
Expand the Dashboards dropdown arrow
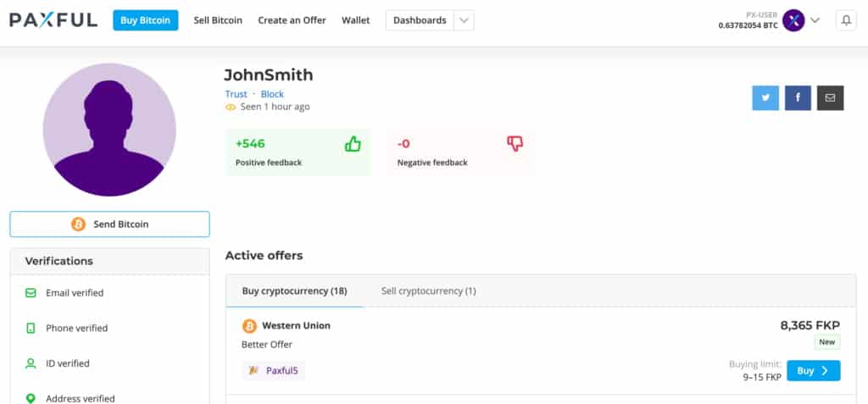(464, 20)
